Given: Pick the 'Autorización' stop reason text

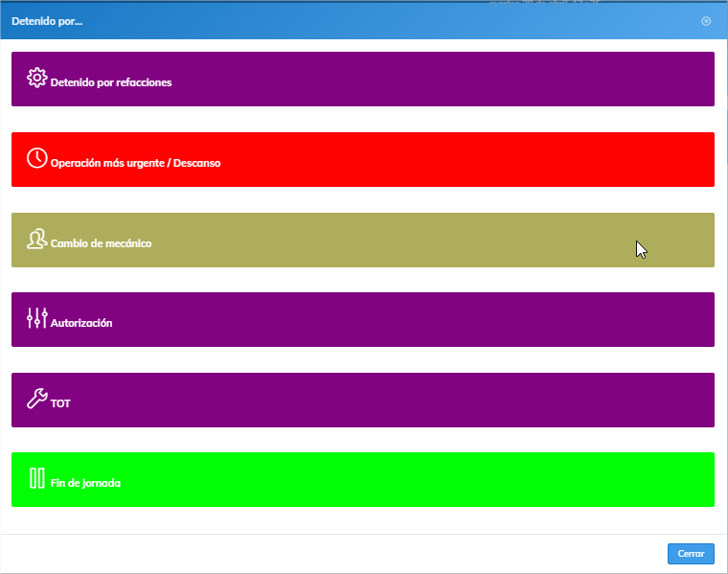Looking at the screenshot, I should [x=81, y=324].
